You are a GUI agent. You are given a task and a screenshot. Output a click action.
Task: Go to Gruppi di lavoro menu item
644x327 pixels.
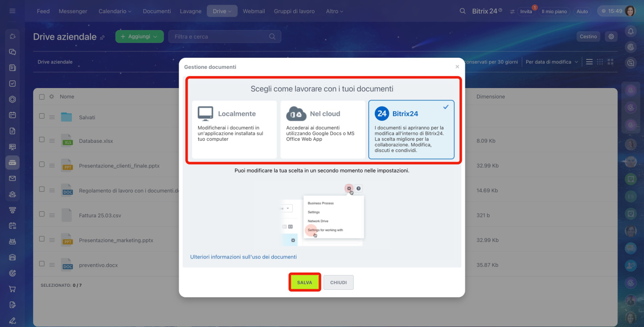pyautogui.click(x=294, y=11)
